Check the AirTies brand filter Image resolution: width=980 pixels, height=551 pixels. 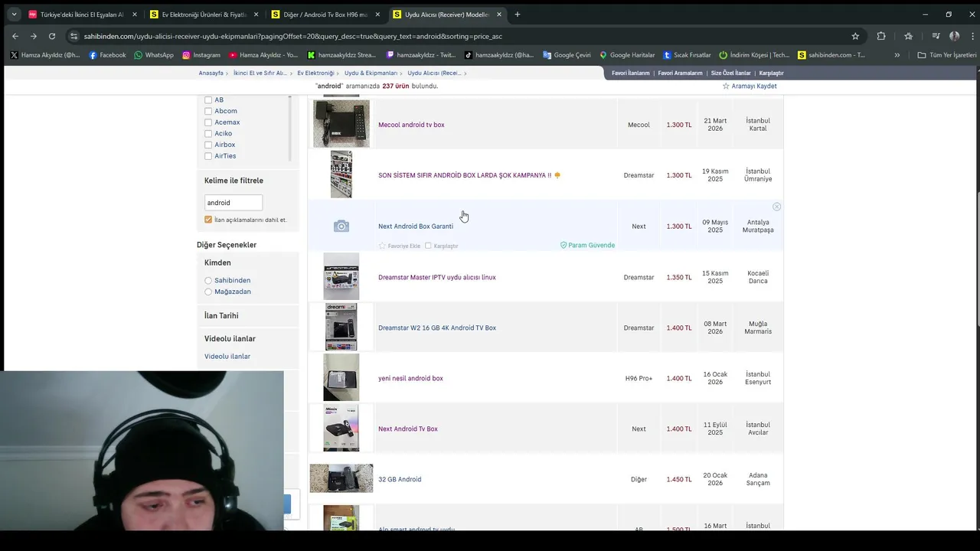[208, 156]
